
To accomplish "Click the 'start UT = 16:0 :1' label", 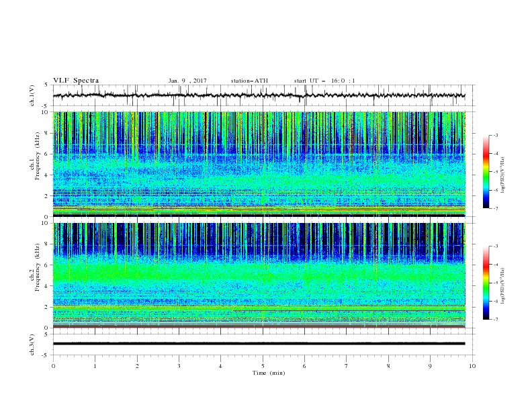I will (324, 81).
